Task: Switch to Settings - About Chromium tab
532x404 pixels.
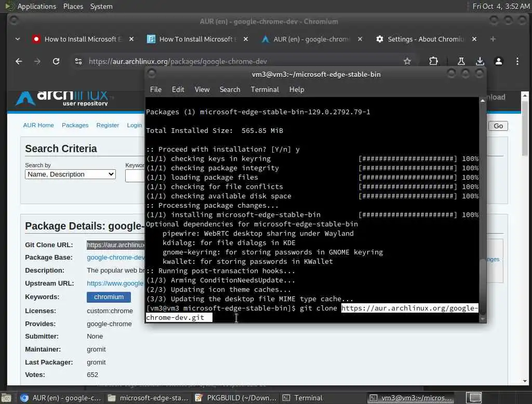Action: tap(426, 39)
